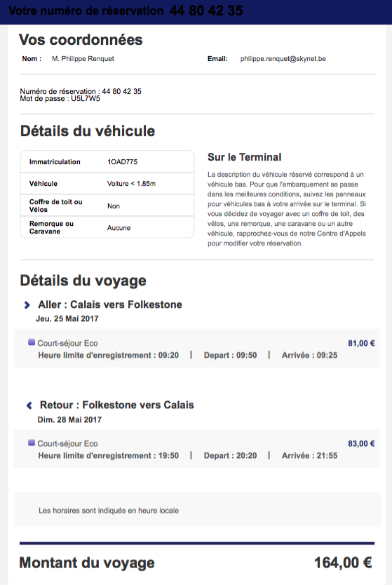Click the total amount 164,00 €
392x585 pixels.
tap(343, 563)
